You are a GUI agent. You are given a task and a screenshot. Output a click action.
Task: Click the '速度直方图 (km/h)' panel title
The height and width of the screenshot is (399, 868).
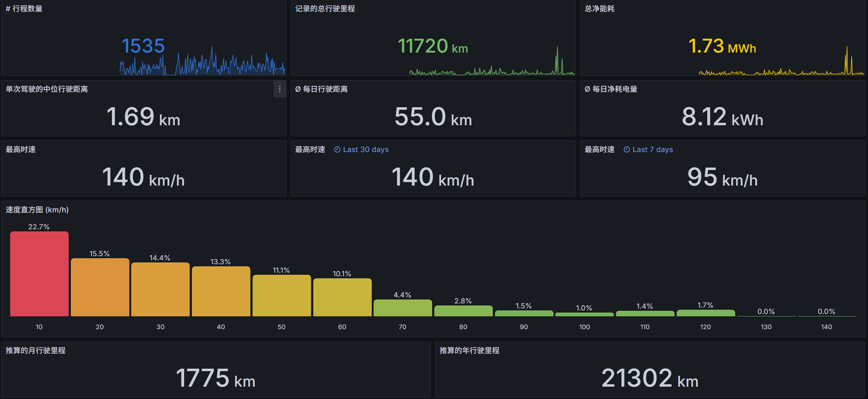pos(37,210)
